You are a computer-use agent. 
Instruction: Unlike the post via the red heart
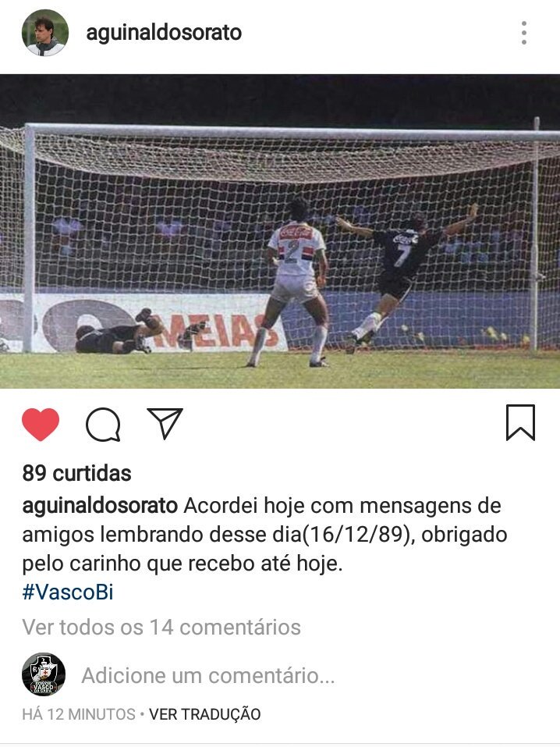(41, 424)
